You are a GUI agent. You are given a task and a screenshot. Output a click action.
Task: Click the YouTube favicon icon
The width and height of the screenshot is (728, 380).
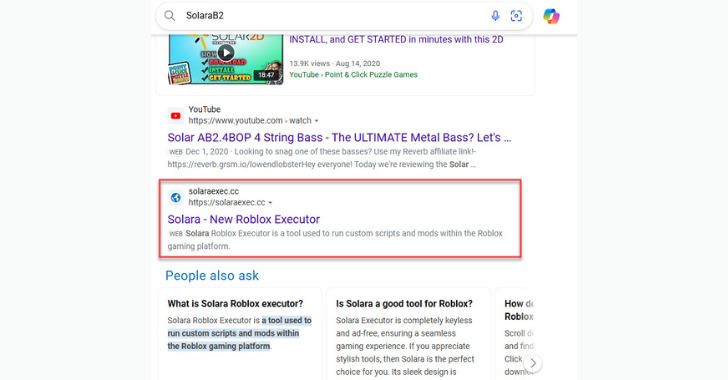[176, 116]
